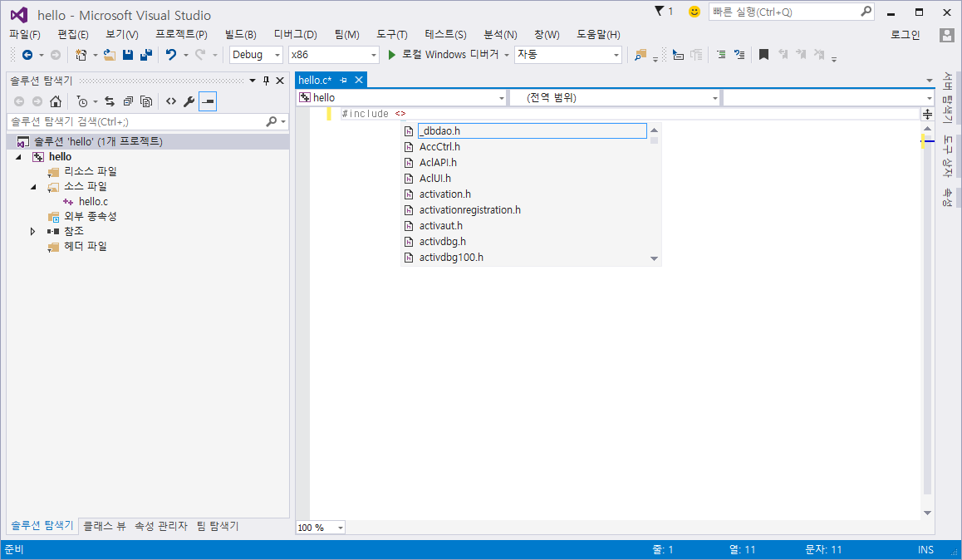Image resolution: width=962 pixels, height=560 pixels.
Task: Collapse the hello project node
Action: [18, 157]
